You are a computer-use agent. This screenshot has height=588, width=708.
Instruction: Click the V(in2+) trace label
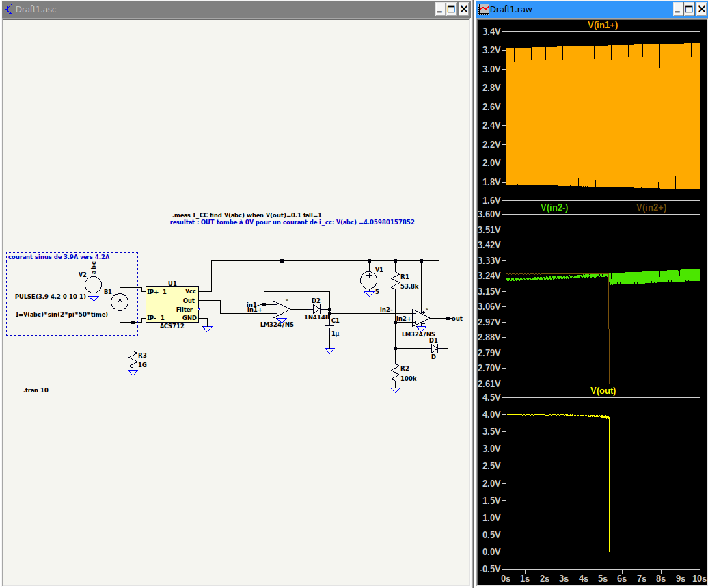pyautogui.click(x=651, y=207)
